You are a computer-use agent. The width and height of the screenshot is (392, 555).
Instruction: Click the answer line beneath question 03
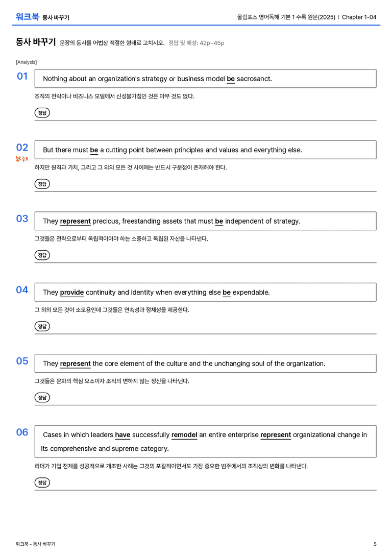[x=206, y=262]
